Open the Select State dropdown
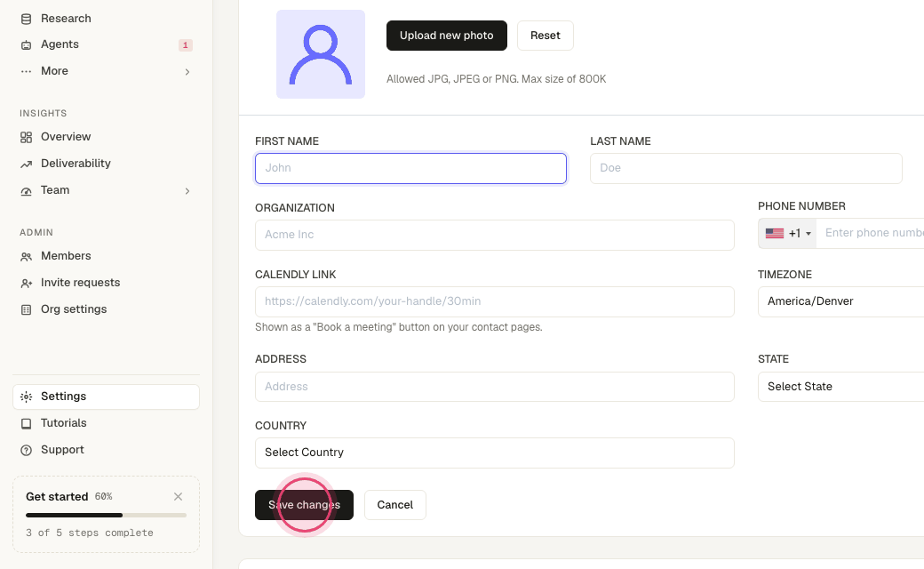The image size is (924, 569). pos(840,387)
